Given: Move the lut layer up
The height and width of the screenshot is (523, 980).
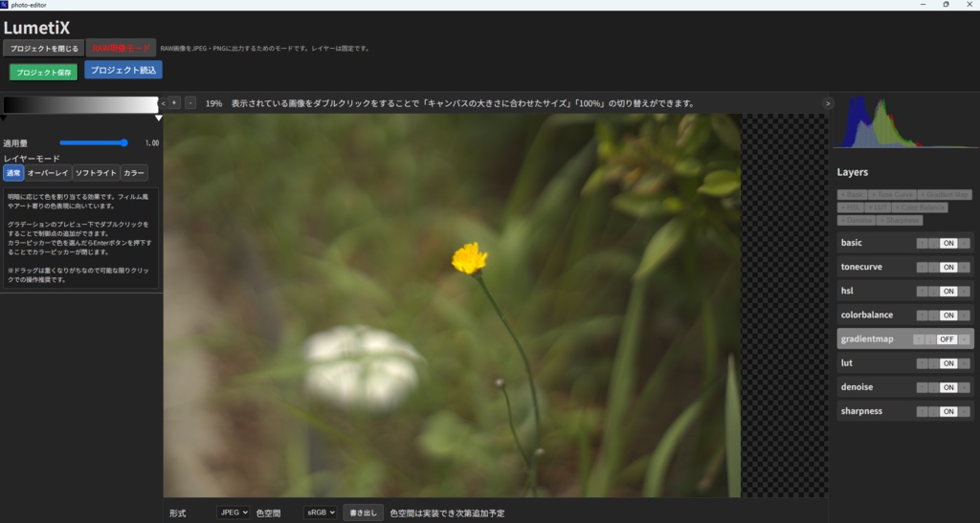Looking at the screenshot, I should click(922, 363).
